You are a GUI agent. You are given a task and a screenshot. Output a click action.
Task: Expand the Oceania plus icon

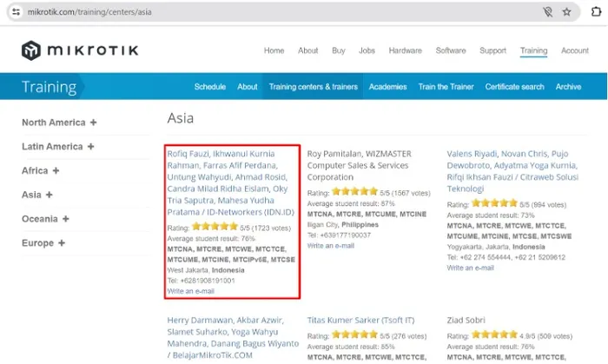pos(65,219)
